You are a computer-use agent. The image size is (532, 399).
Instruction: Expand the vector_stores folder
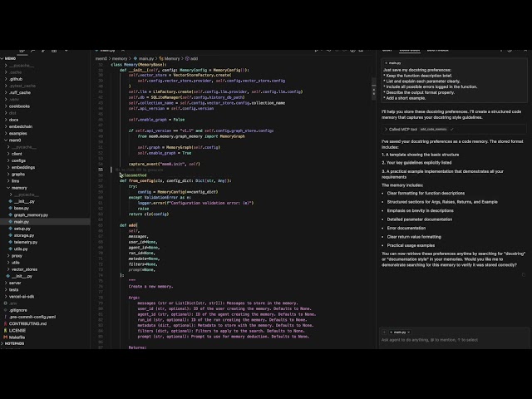coord(8,269)
